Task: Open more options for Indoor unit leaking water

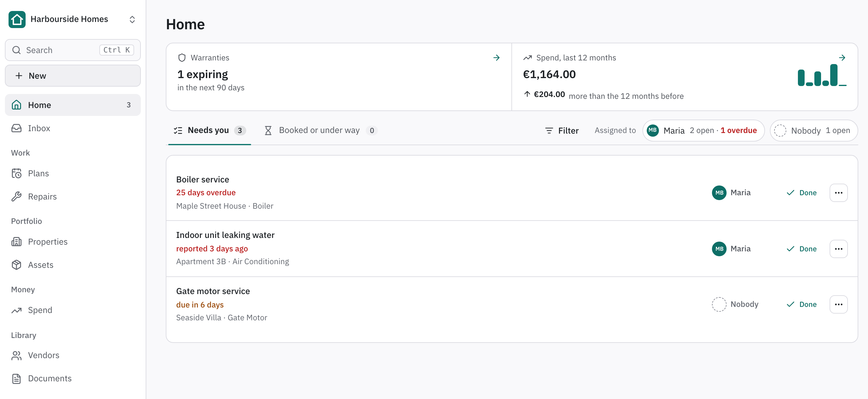Action: 838,249
